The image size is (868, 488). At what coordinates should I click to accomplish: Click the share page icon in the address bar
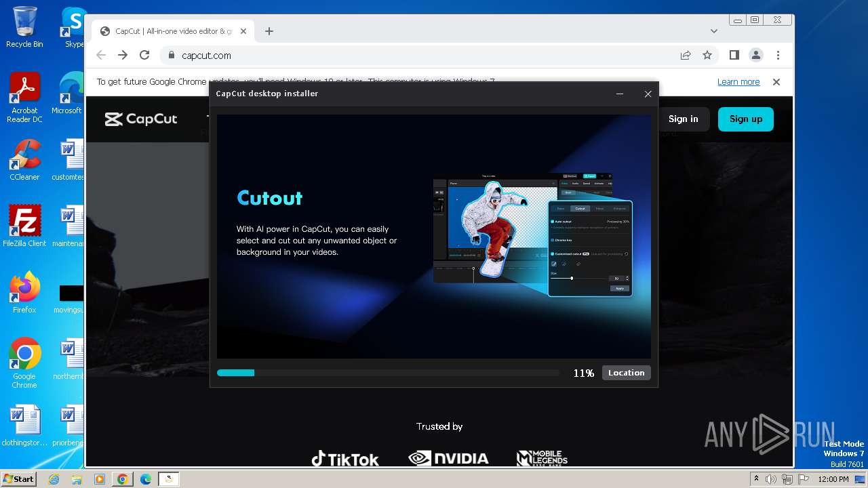(x=686, y=56)
